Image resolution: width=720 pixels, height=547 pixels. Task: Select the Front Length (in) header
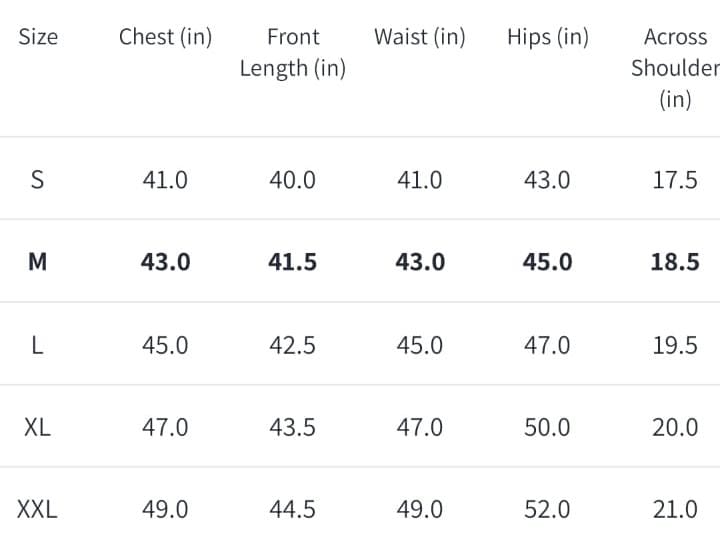pyautogui.click(x=292, y=52)
